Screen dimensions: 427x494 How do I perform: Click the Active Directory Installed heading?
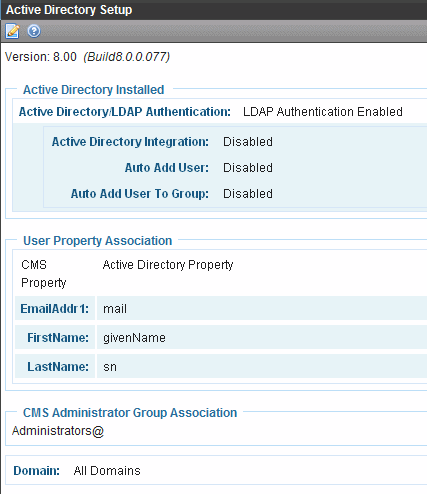click(x=93, y=90)
